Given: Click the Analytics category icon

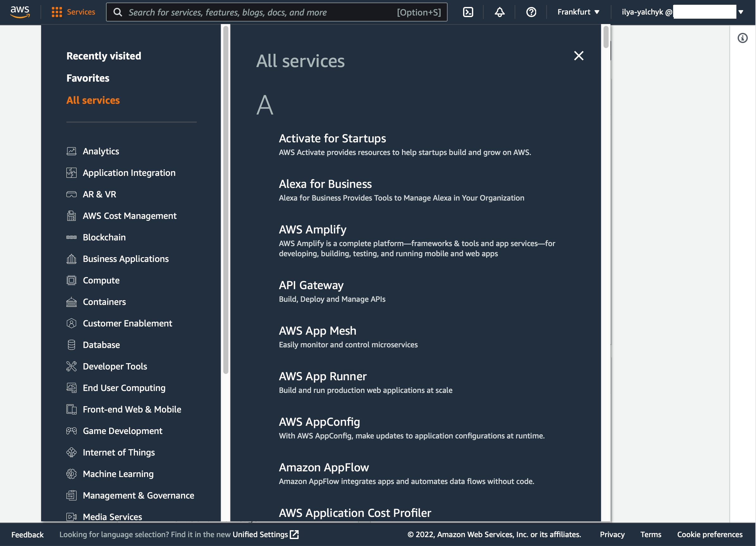Looking at the screenshot, I should click(71, 151).
